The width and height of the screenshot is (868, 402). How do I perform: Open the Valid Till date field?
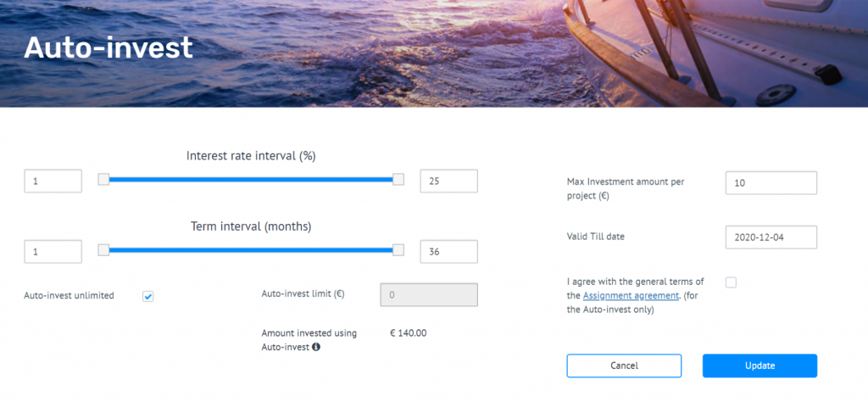point(771,237)
